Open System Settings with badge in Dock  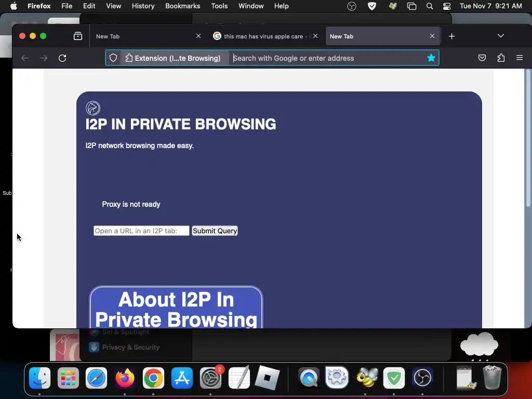pyautogui.click(x=210, y=378)
